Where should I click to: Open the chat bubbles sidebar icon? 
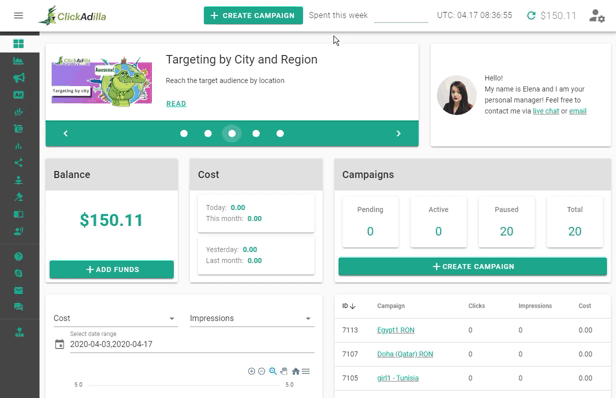point(18,307)
